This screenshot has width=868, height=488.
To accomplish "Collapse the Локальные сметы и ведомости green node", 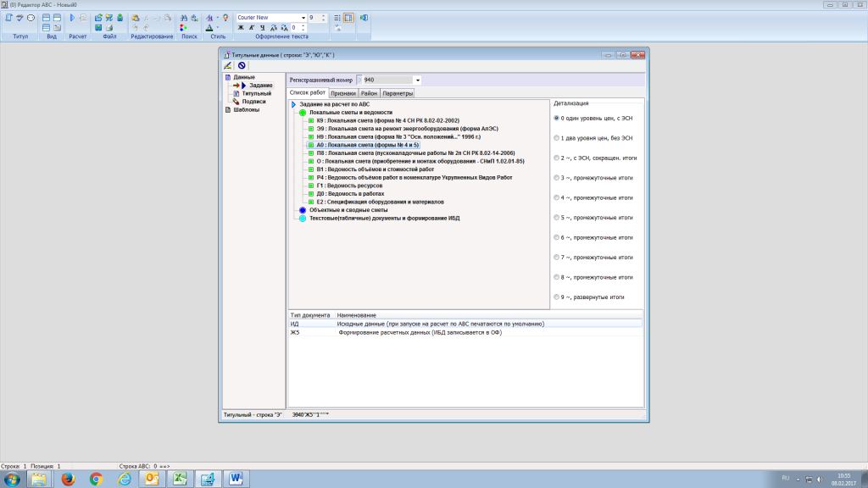I will (x=303, y=113).
